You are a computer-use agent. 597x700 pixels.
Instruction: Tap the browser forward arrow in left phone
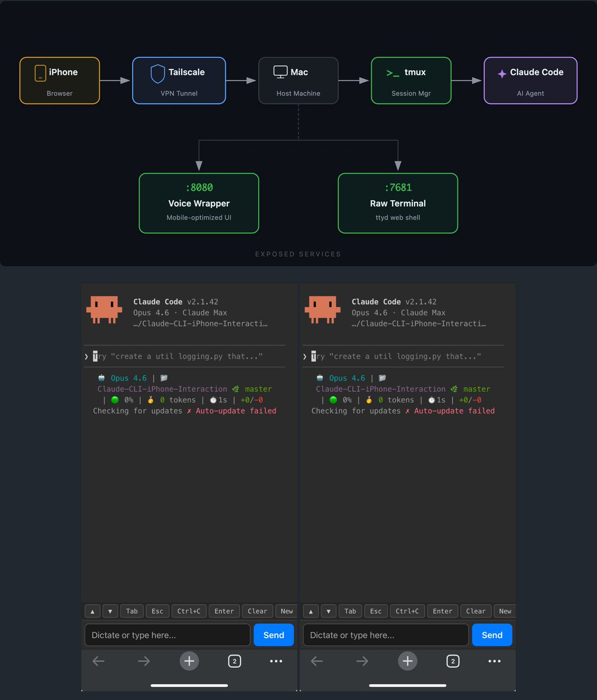tap(144, 661)
